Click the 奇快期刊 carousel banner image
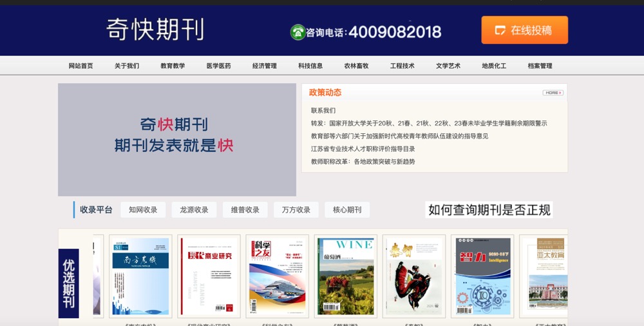The height and width of the screenshot is (326, 644). pos(177,139)
